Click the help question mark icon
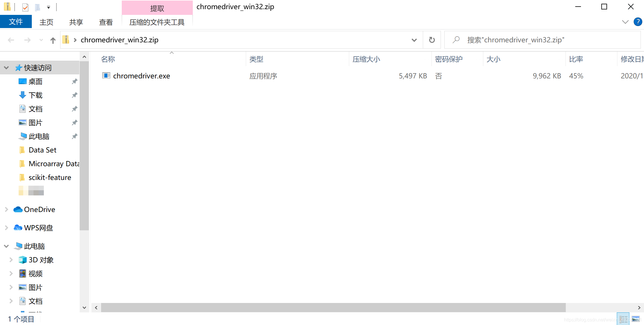 (x=638, y=22)
